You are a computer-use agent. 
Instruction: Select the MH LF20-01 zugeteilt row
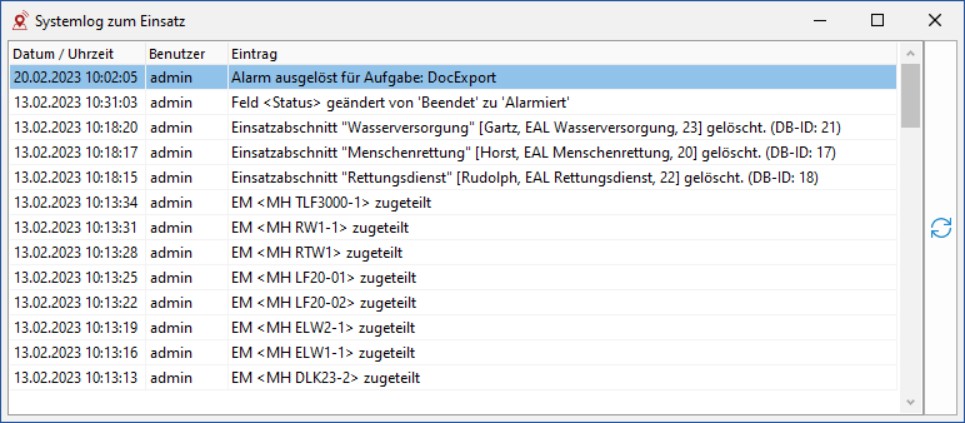[x=453, y=278]
